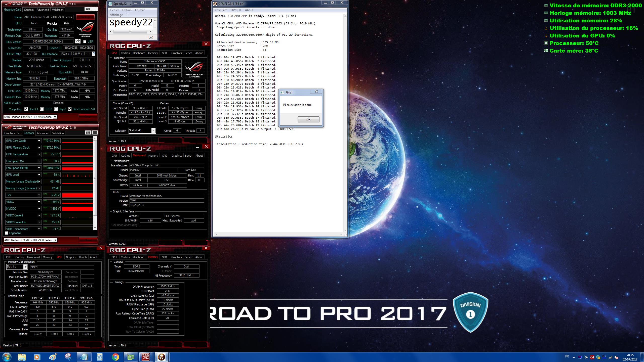This screenshot has width=644, height=362.
Task: Switch to GPUPI taskbar button
Action: click(162, 357)
